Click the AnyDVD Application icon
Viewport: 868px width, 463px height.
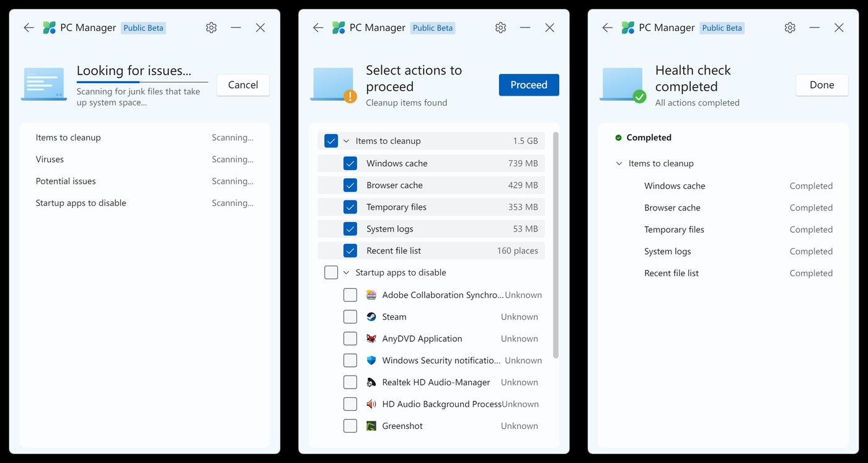pos(371,338)
